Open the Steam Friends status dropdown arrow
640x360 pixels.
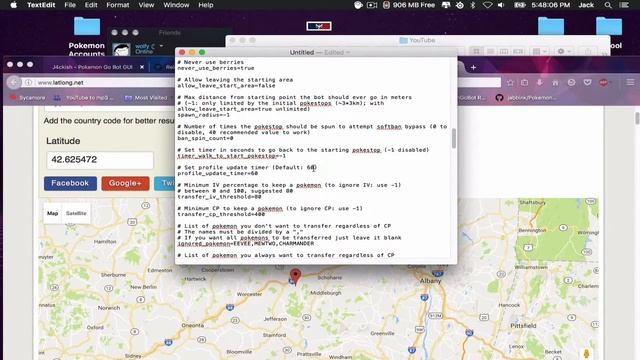tap(162, 46)
